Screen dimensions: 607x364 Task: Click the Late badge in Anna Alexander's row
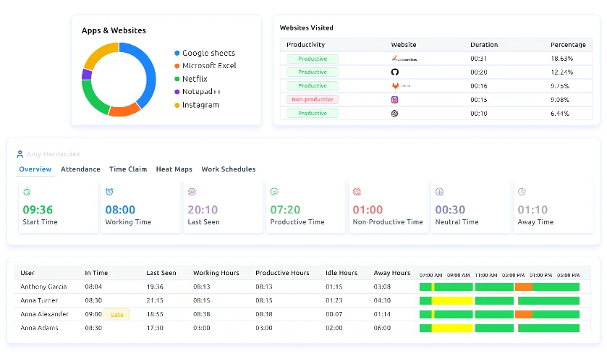tap(116, 315)
